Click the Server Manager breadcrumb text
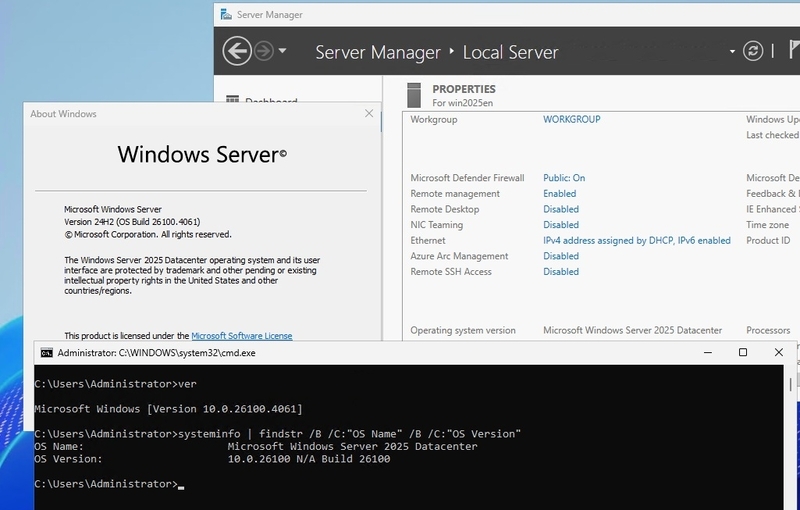This screenshot has width=800, height=510. click(378, 52)
